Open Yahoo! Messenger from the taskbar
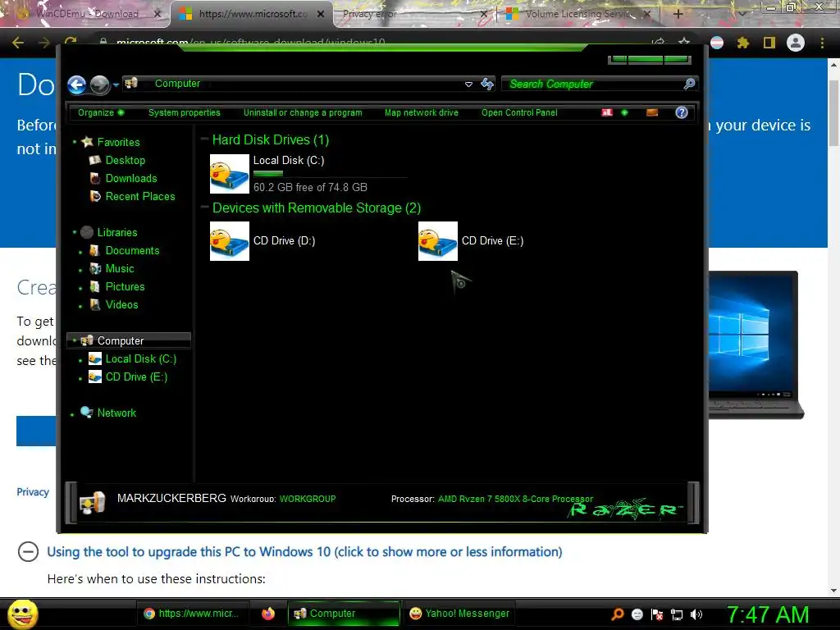Viewport: 840px width, 630px height. 459,614
